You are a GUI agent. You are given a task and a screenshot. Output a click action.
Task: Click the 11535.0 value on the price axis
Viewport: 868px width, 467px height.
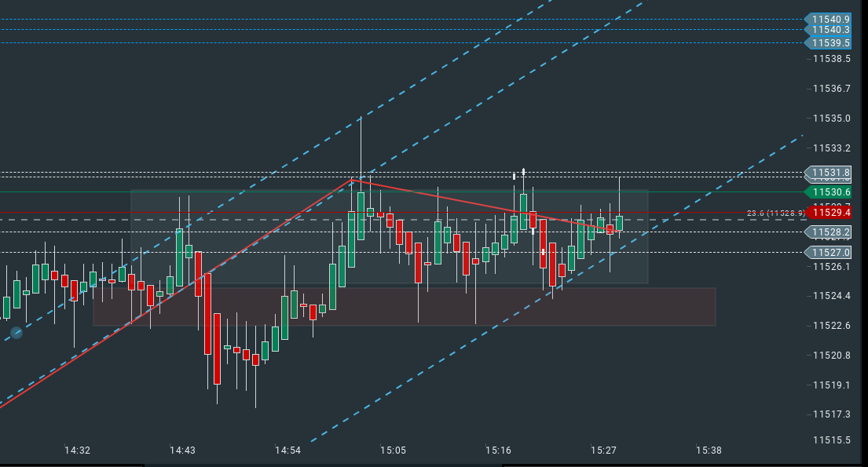click(831, 119)
